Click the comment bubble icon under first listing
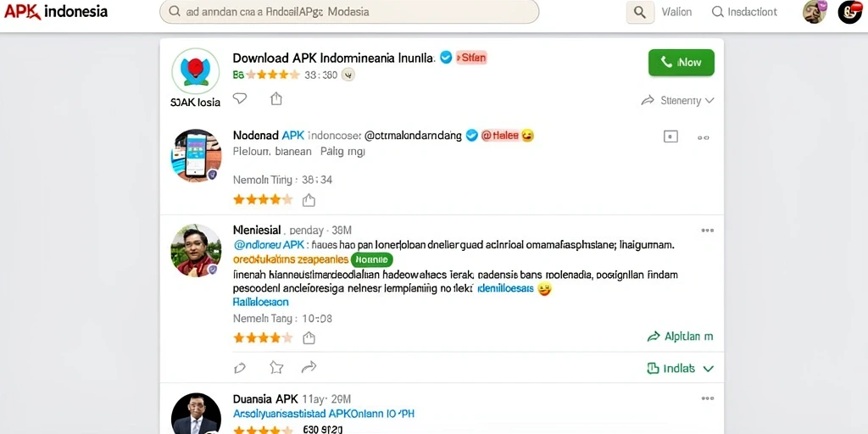 239,98
